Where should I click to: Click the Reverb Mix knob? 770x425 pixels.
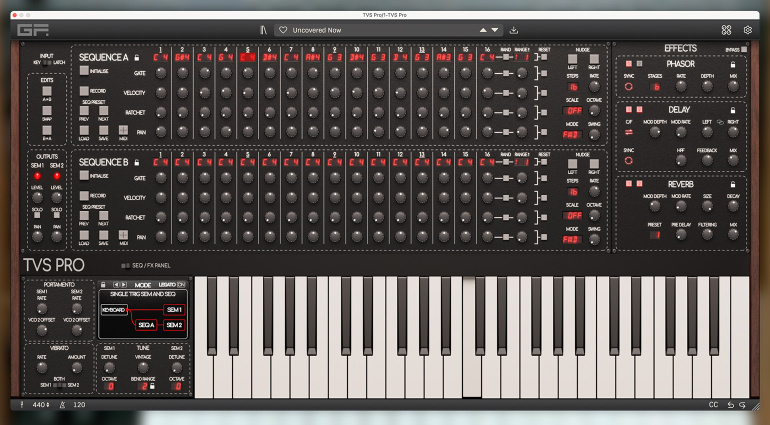(733, 235)
